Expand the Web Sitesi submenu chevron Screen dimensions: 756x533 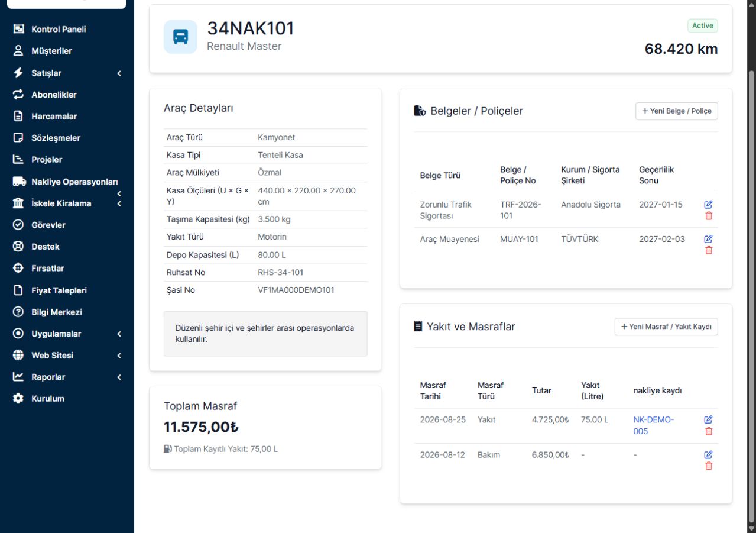119,356
